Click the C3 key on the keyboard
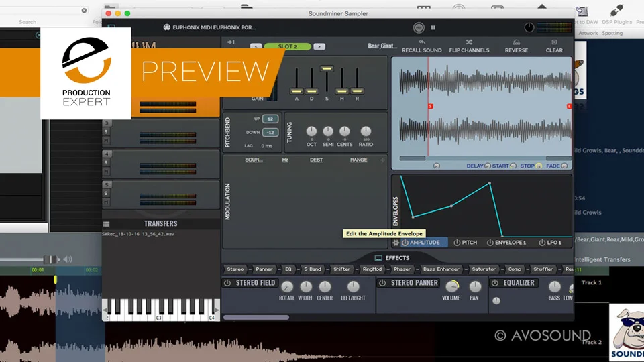This screenshot has height=362, width=644. (158, 318)
